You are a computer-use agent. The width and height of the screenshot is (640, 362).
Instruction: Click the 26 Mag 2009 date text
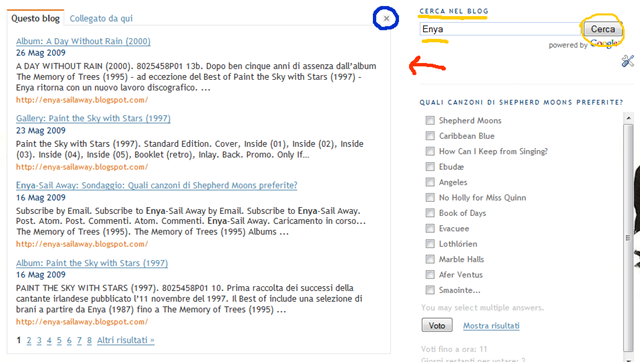[40, 53]
